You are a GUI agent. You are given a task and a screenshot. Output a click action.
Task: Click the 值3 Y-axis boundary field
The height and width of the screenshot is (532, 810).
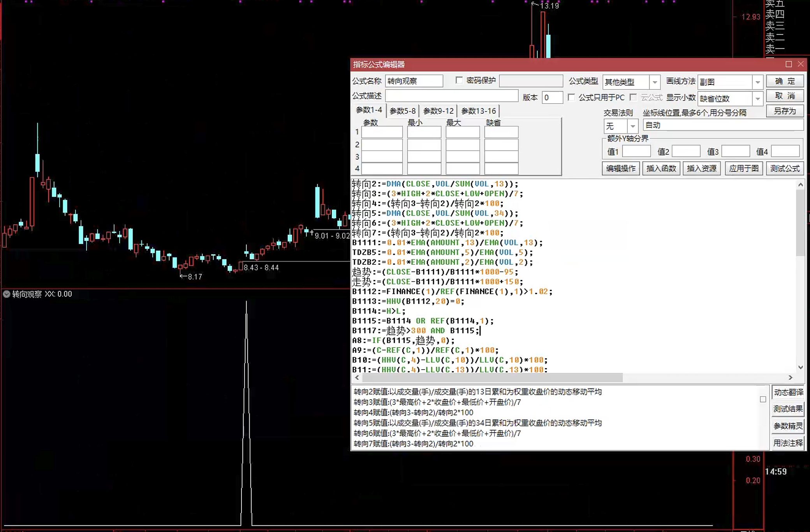click(x=736, y=151)
